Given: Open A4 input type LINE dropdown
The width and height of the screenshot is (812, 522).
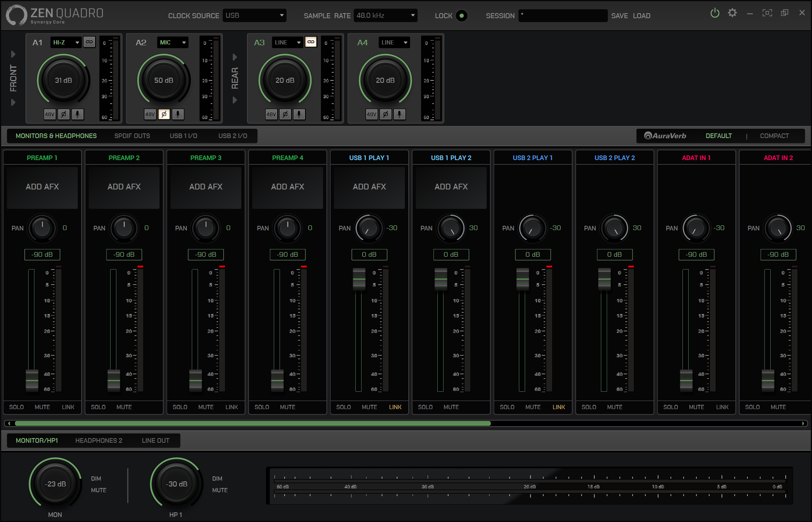Looking at the screenshot, I should tap(394, 43).
